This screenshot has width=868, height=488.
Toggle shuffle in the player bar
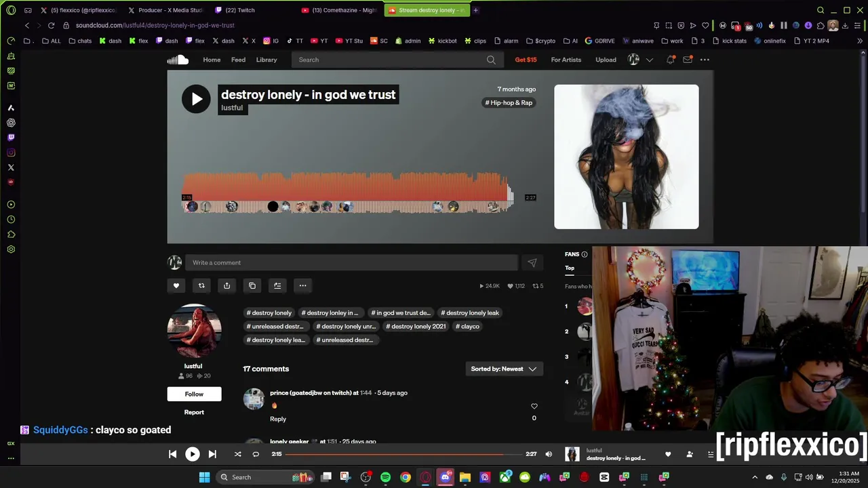[237, 454]
